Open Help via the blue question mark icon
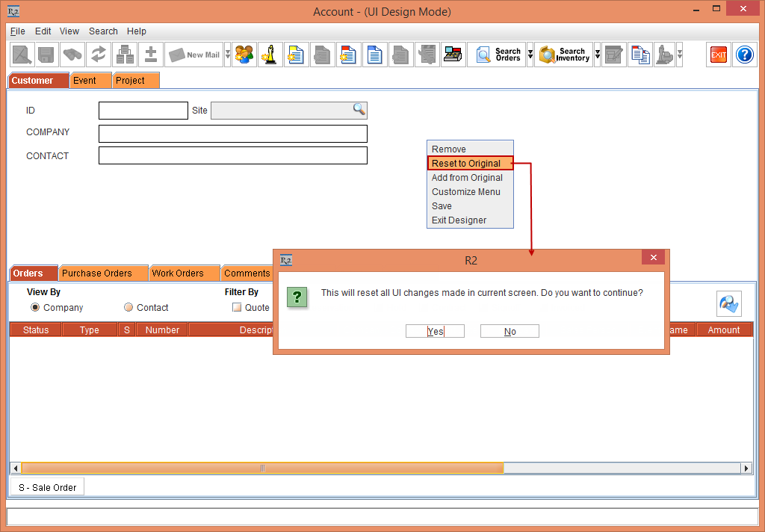This screenshot has height=532, width=765. (744, 55)
